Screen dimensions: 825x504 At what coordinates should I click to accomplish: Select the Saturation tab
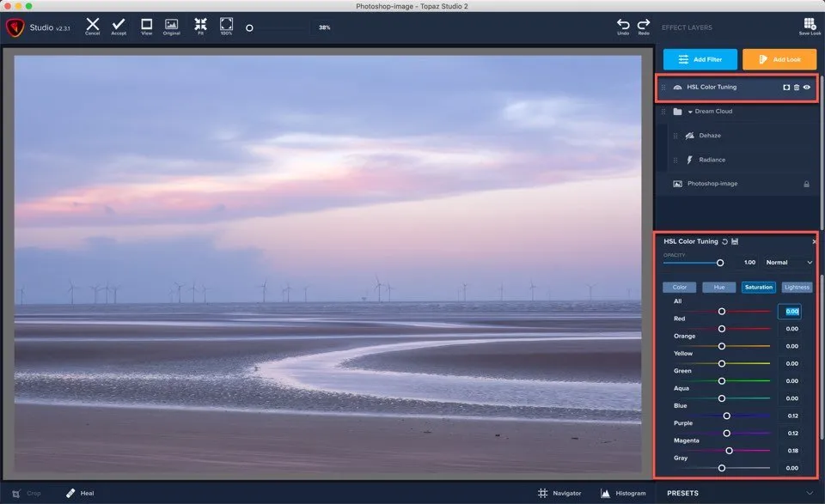coord(759,287)
